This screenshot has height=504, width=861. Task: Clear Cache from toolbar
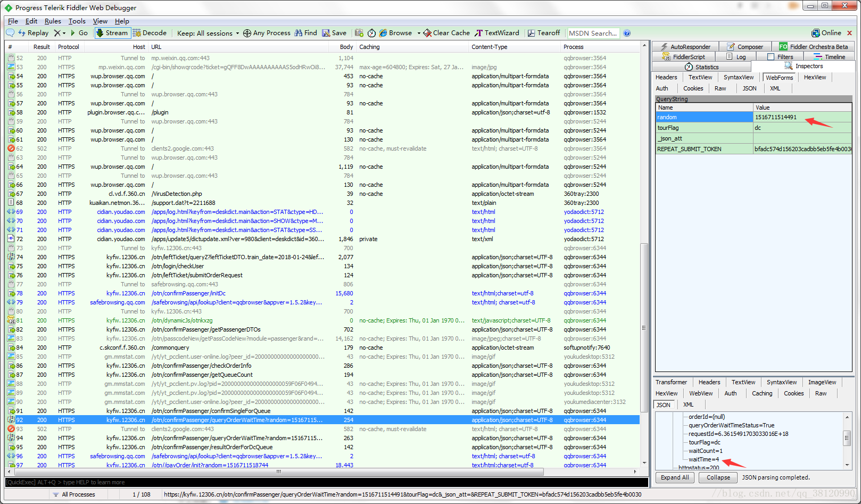pyautogui.click(x=446, y=33)
